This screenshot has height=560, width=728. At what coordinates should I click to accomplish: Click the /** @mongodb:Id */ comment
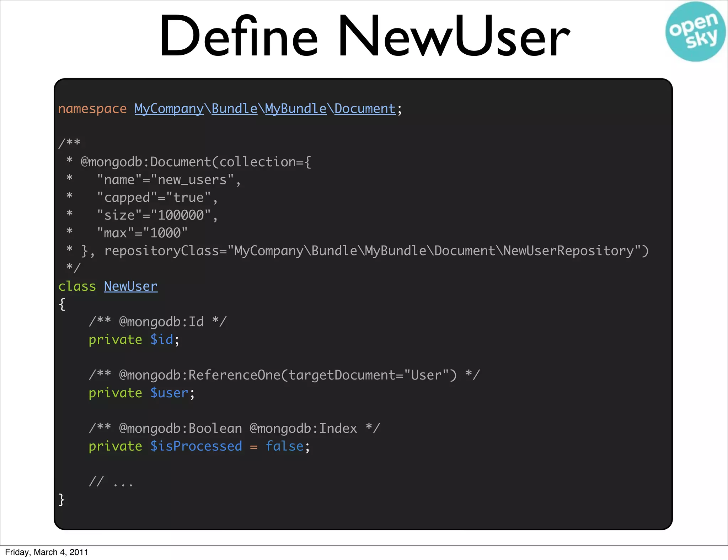157,322
